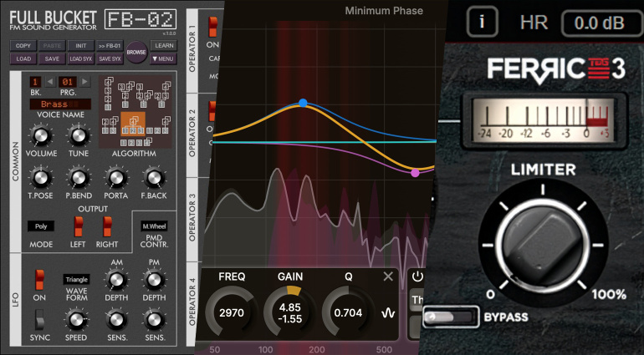Toggle the LFO ON switch
The width and height of the screenshot is (644, 355).
coord(38,279)
